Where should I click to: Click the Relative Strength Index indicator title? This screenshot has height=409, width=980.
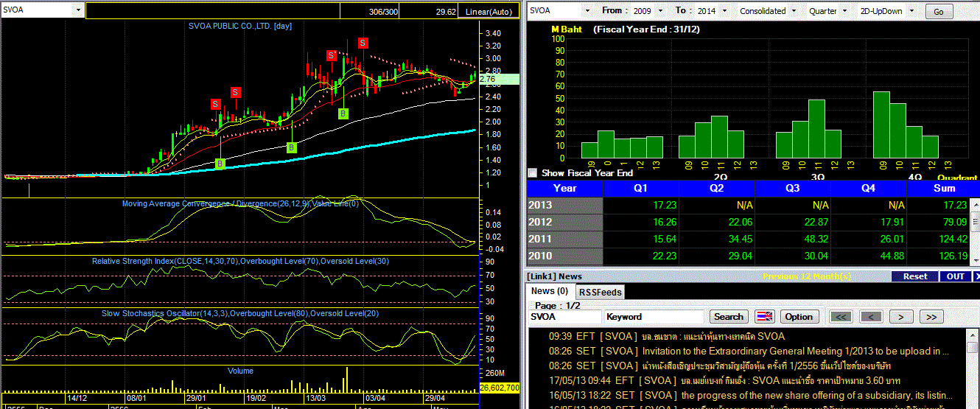(x=240, y=262)
